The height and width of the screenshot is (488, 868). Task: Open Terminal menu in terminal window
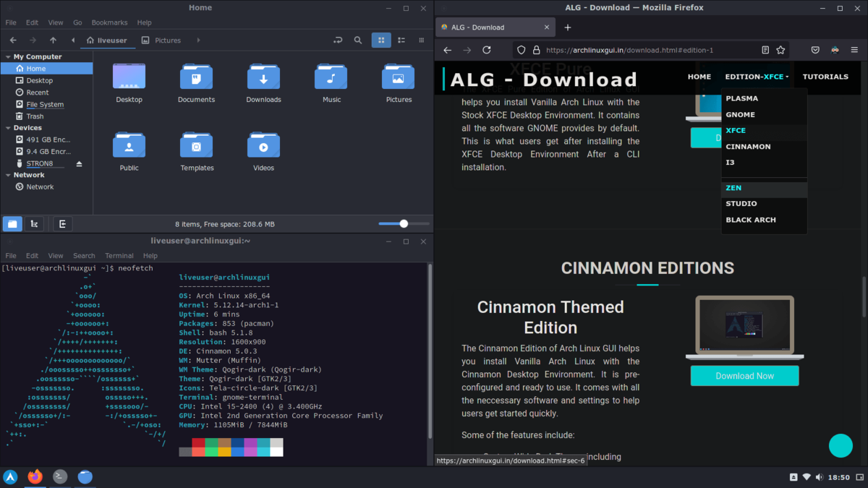coord(119,256)
